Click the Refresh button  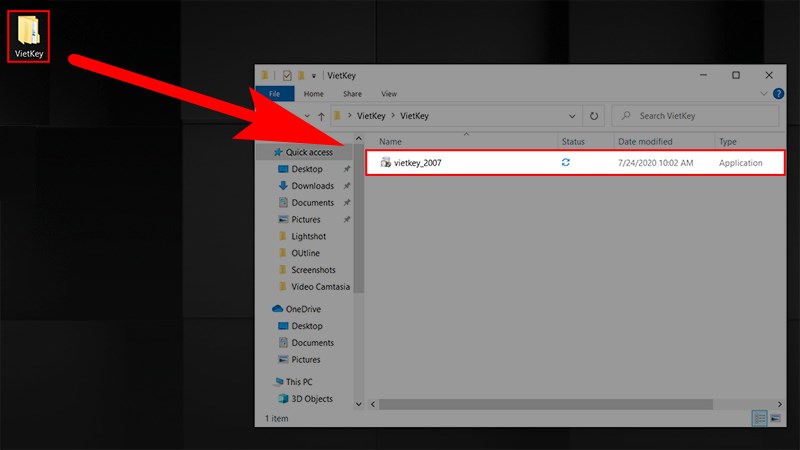(x=594, y=116)
